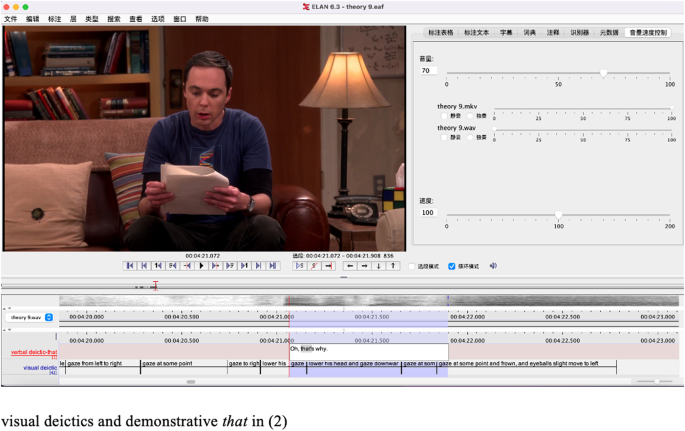The width and height of the screenshot is (685, 431).
Task: Play the current selection (▶S)
Action: (x=300, y=265)
